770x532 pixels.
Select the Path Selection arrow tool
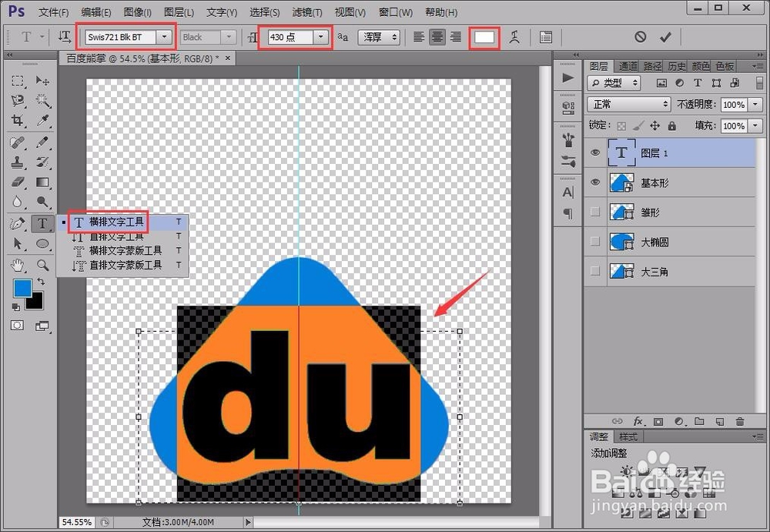tap(18, 243)
